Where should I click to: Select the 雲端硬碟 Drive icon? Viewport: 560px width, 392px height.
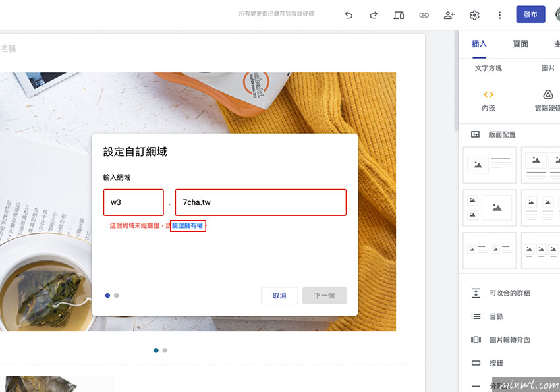(x=548, y=94)
